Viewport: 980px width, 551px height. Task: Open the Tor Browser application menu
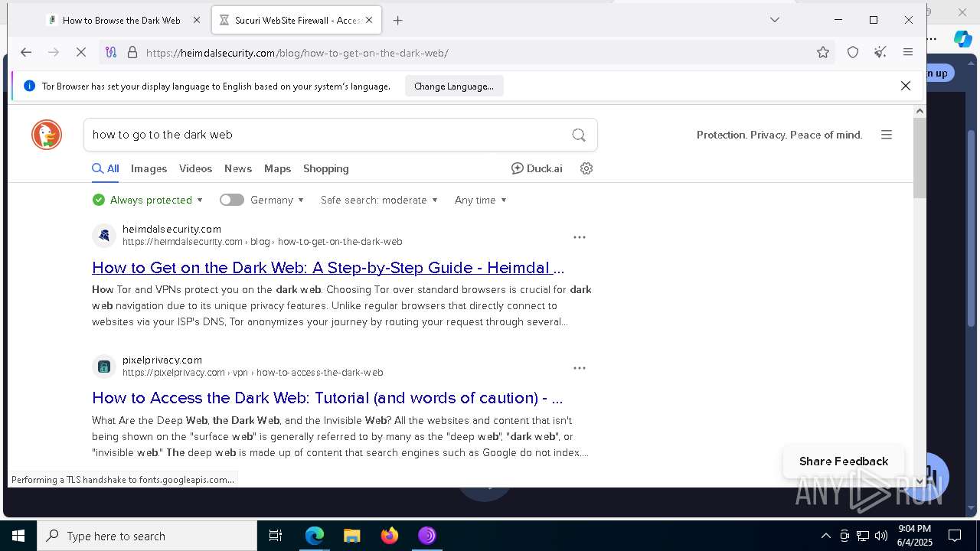908,52
